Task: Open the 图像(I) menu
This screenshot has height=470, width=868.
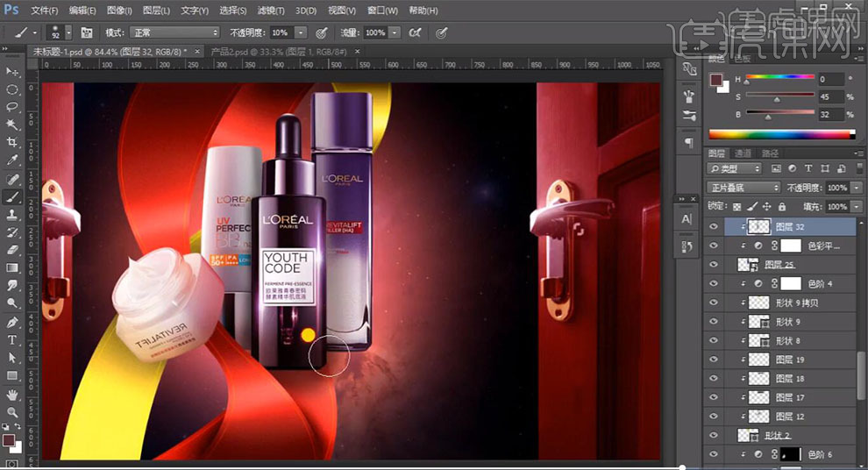Action: [119, 10]
